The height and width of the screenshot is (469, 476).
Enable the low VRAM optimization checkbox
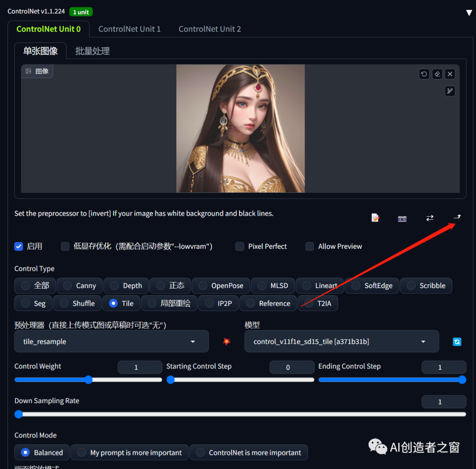(x=65, y=246)
